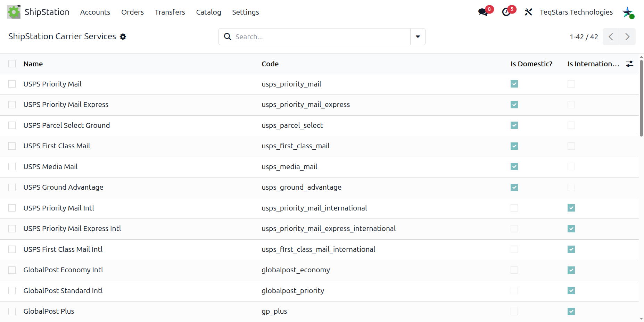
Task: Select all rows with header checkbox
Action: 12,64
